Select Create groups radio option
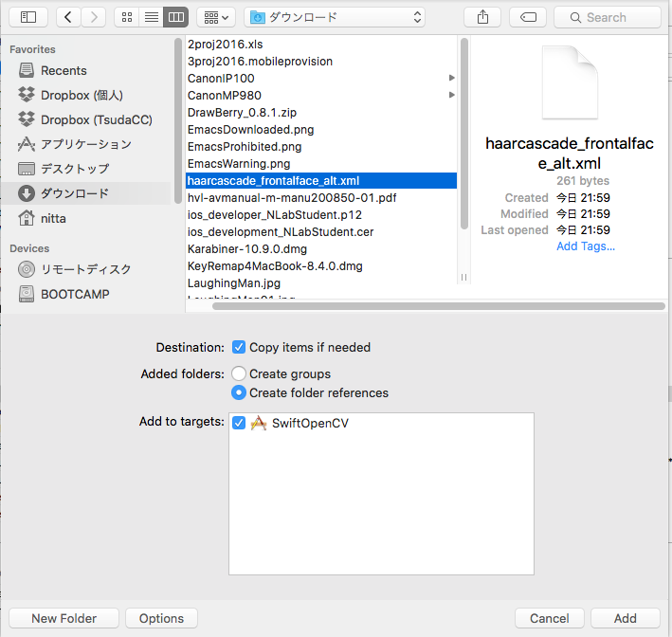This screenshot has height=637, width=672. [239, 373]
